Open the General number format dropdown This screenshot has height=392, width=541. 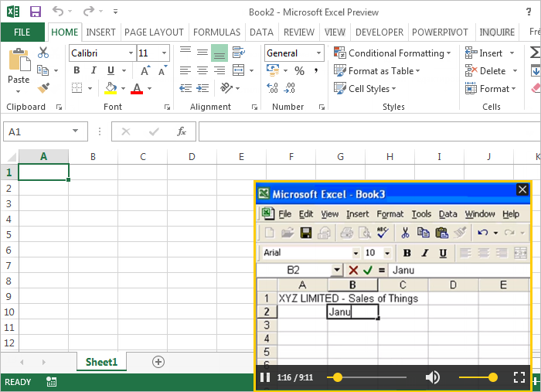318,53
